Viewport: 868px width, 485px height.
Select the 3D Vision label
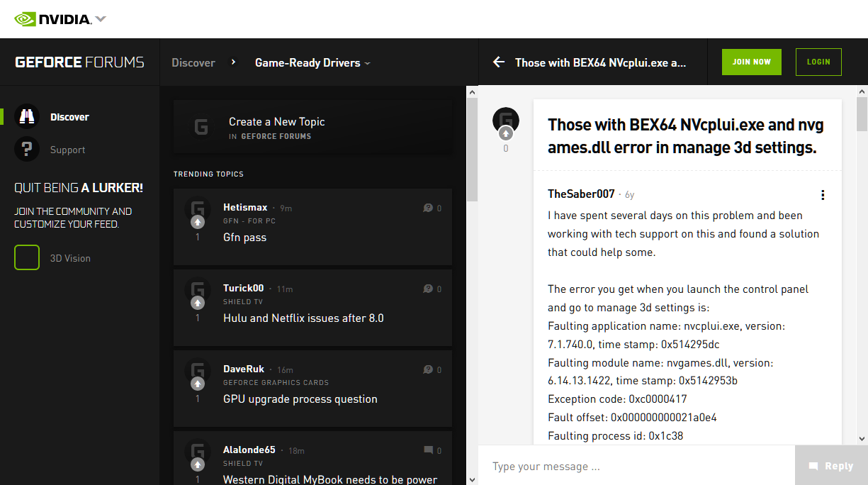pos(70,258)
